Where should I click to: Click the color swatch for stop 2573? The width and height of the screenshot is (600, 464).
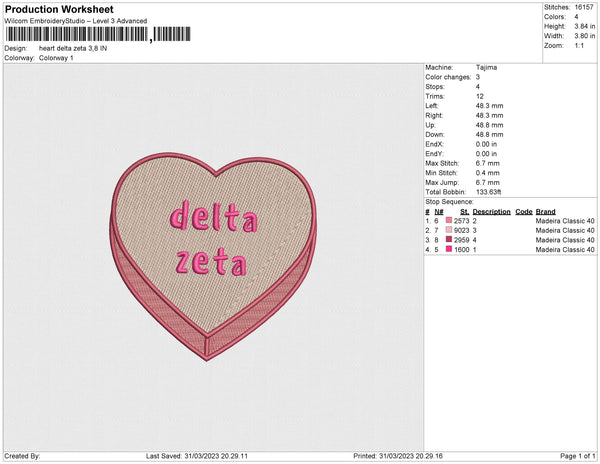pos(449,221)
